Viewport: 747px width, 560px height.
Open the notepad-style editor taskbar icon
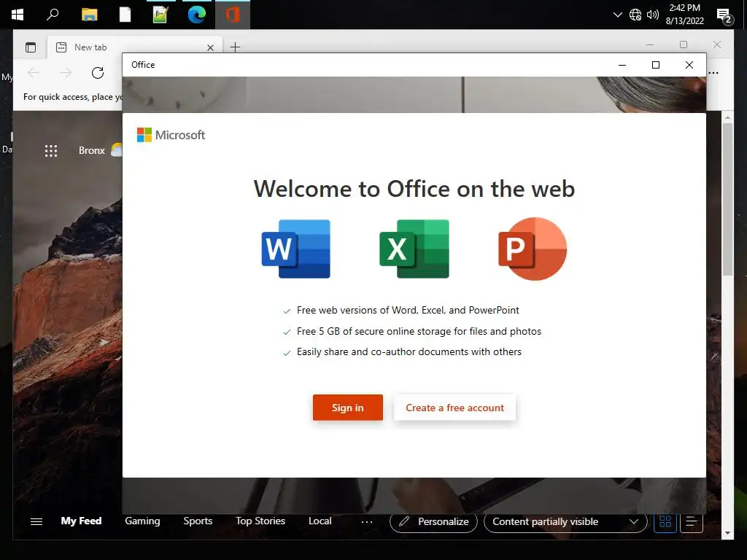[x=160, y=15]
